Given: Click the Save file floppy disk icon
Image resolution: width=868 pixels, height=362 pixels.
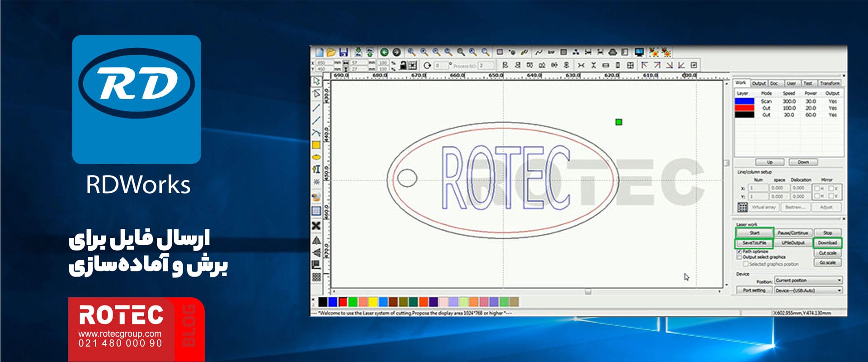Looking at the screenshot, I should [343, 52].
